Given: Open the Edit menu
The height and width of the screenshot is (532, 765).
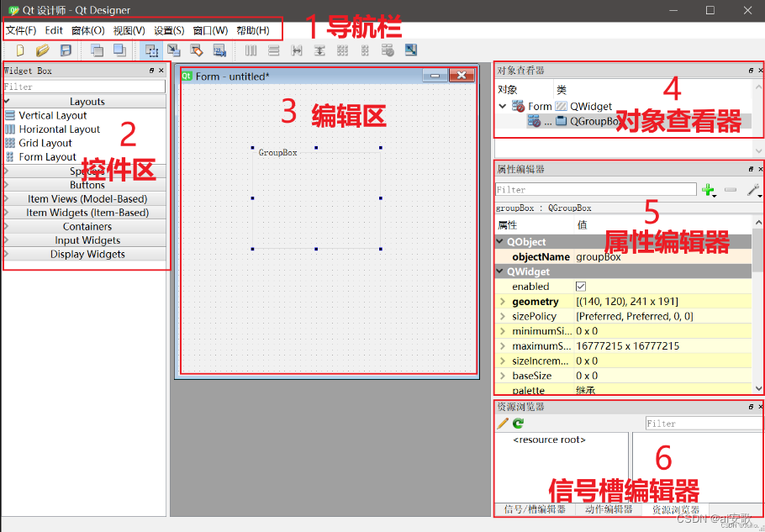Looking at the screenshot, I should [x=54, y=30].
